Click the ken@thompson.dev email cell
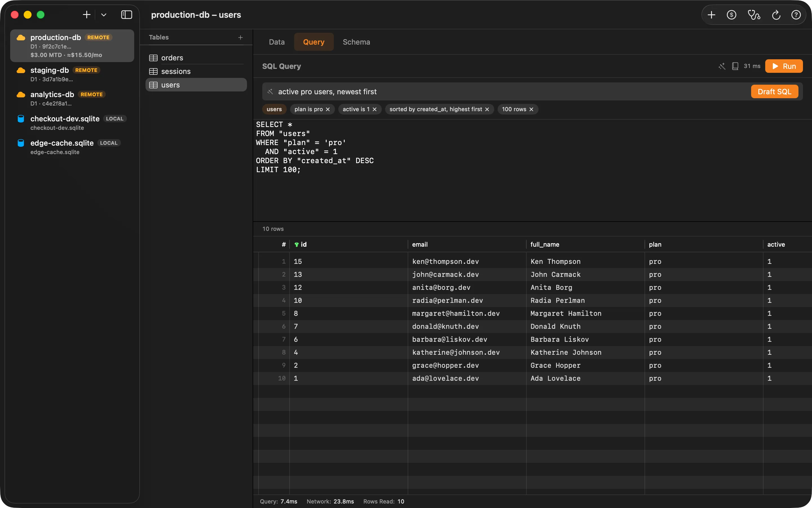 pyautogui.click(x=467, y=261)
